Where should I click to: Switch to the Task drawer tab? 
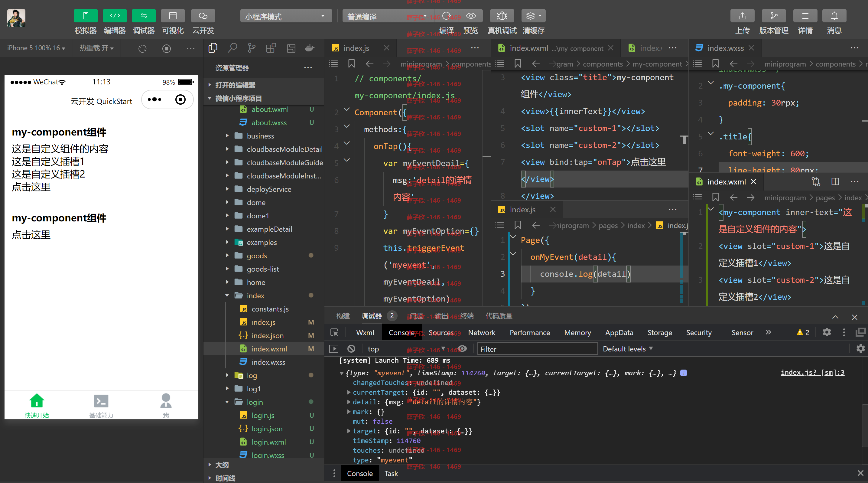click(x=391, y=473)
